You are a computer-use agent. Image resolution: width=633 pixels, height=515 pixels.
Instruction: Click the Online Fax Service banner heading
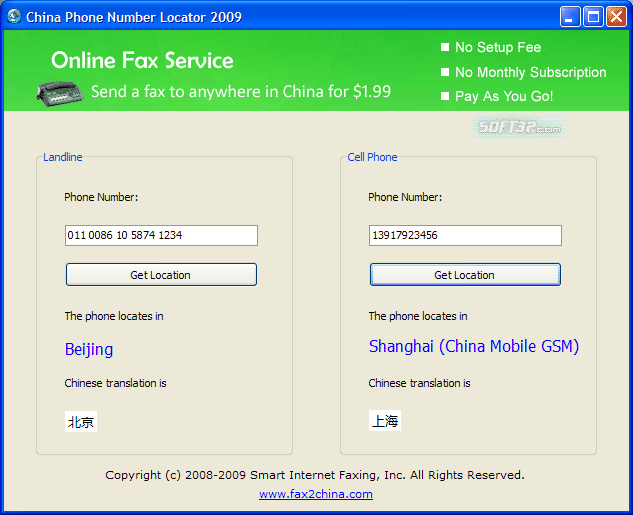coord(142,61)
